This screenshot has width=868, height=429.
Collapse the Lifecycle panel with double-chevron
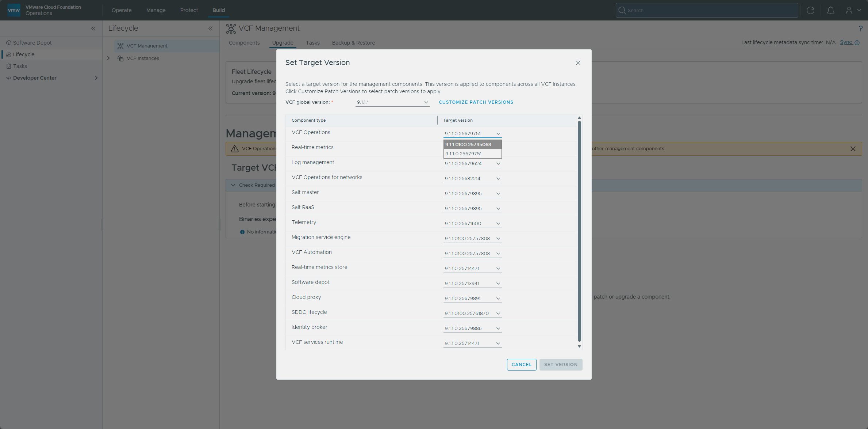[x=211, y=29]
